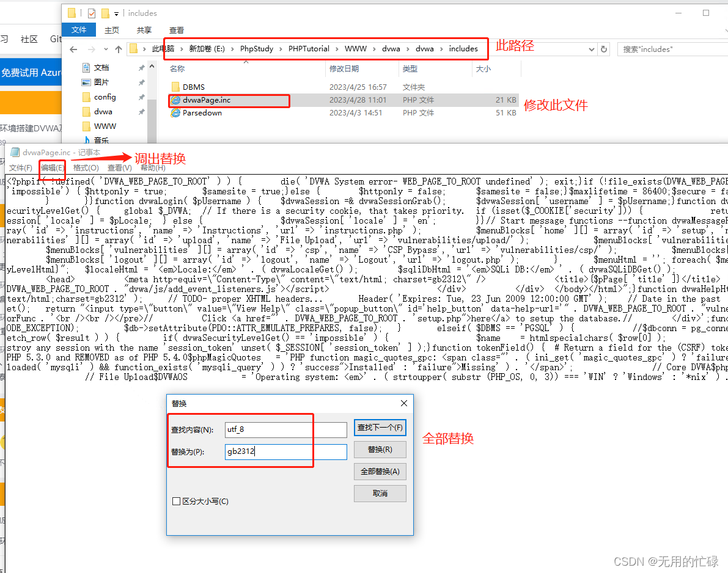Expand the address bar history dropdown

tap(592, 49)
